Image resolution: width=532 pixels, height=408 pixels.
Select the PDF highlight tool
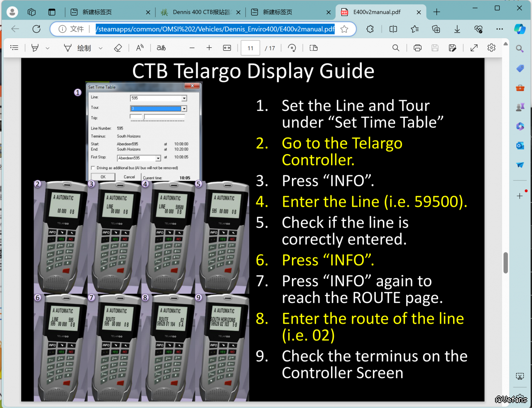[35, 48]
